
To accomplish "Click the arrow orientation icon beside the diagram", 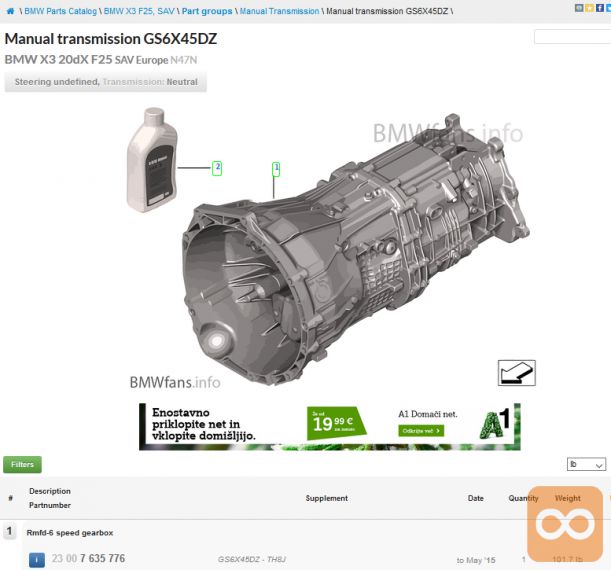I will pyautogui.click(x=517, y=373).
